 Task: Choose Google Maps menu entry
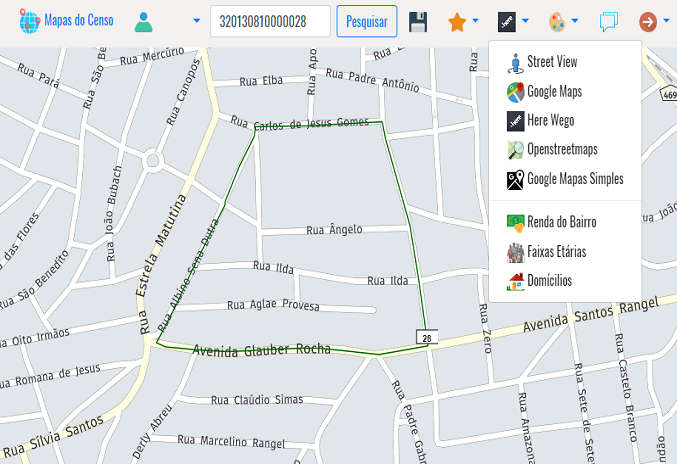554,91
